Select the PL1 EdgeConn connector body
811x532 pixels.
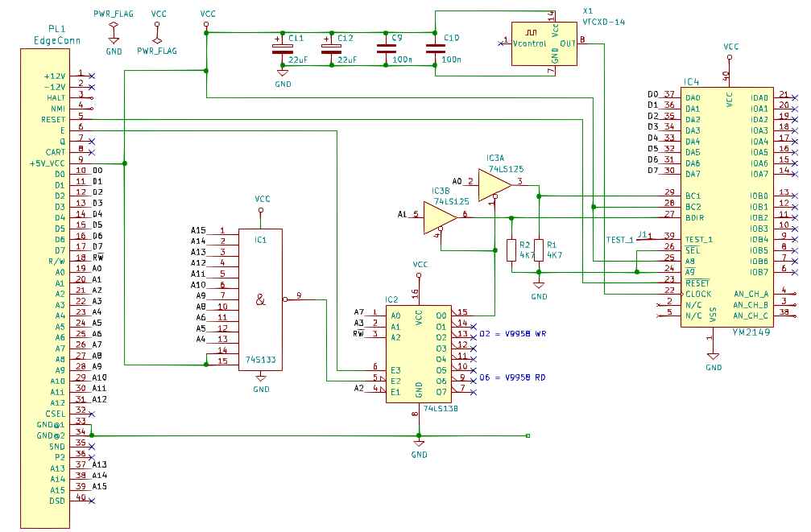tap(45, 288)
